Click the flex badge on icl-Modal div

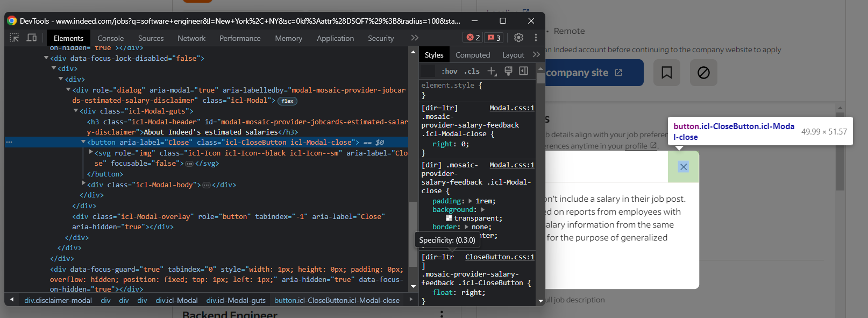288,101
